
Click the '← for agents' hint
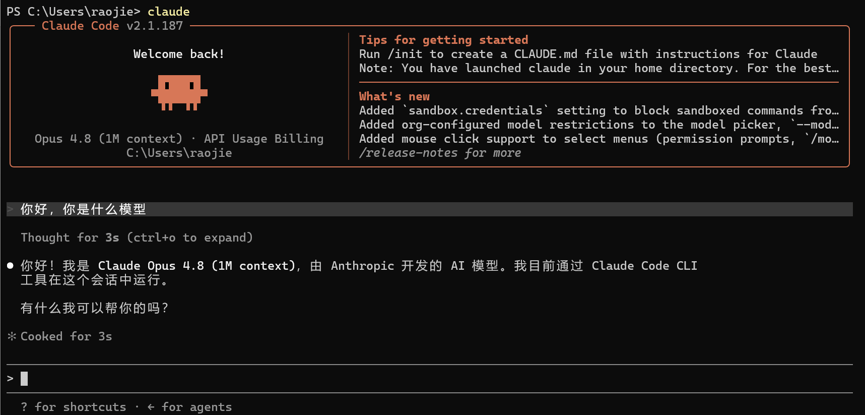pyautogui.click(x=190, y=407)
